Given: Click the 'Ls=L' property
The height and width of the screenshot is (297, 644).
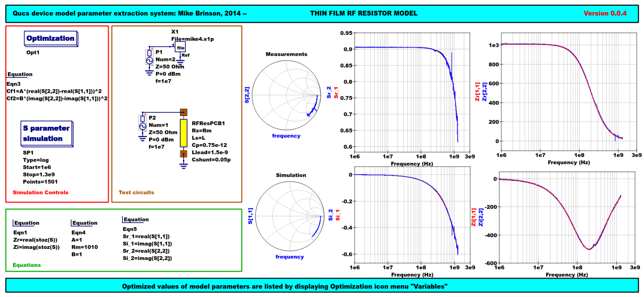Looking at the screenshot, I should tap(199, 138).
